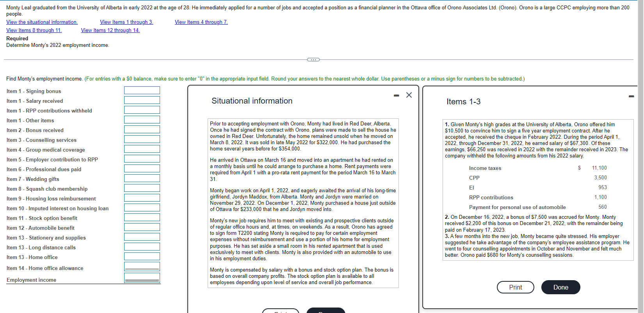
Task: Open View the situational information link
Action: coord(42,22)
